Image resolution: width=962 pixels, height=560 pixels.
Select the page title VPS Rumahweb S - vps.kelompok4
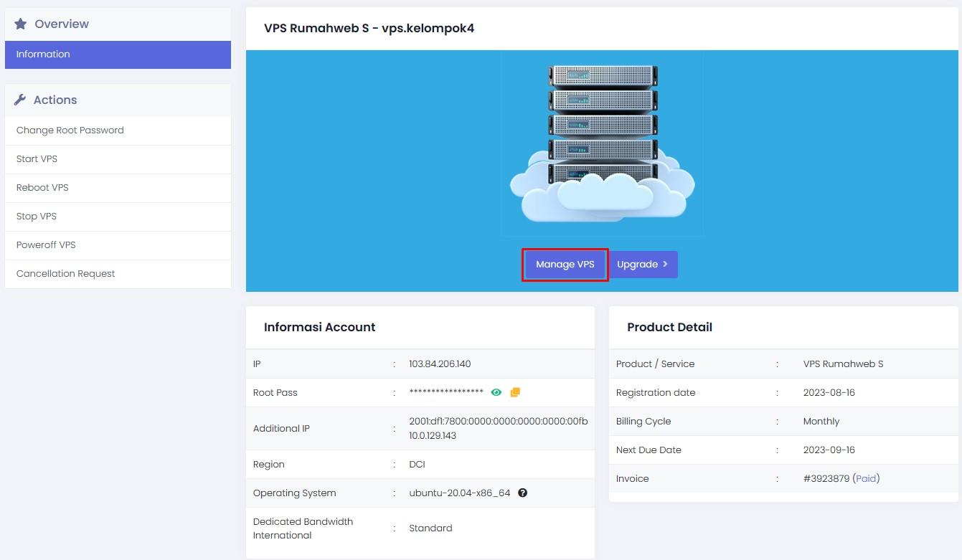click(369, 28)
